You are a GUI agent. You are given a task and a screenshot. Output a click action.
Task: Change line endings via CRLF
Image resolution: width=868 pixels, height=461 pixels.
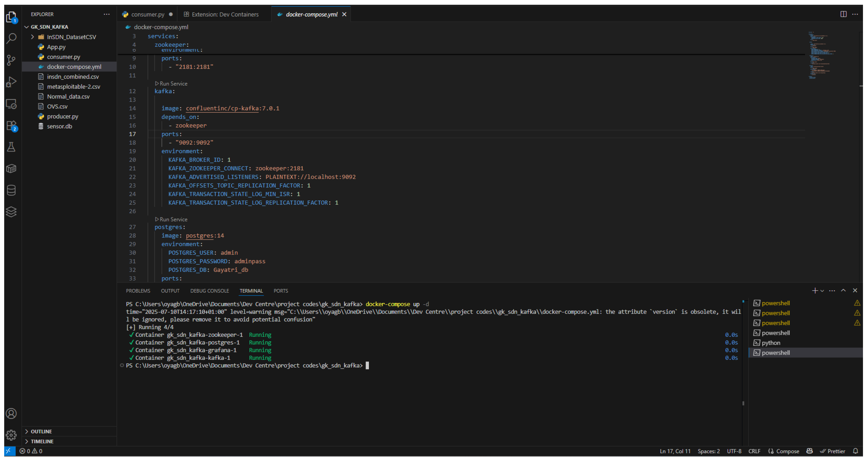click(x=754, y=451)
